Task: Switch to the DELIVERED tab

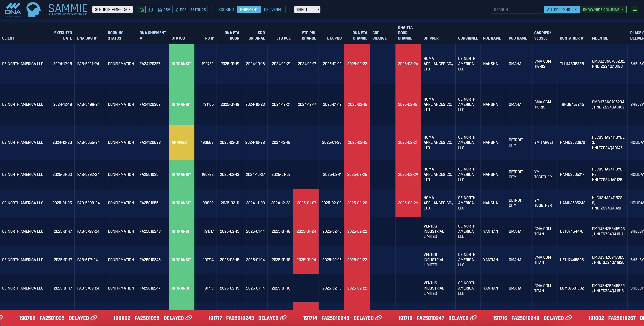Action: point(273,10)
